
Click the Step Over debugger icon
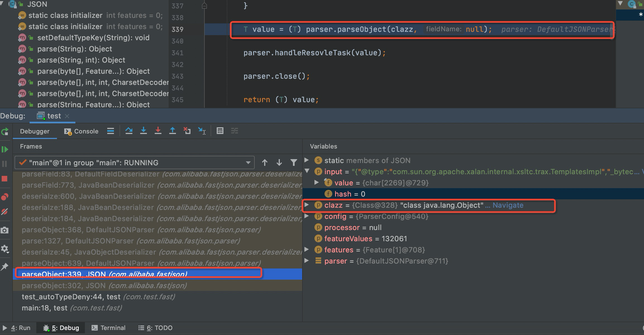coord(129,131)
